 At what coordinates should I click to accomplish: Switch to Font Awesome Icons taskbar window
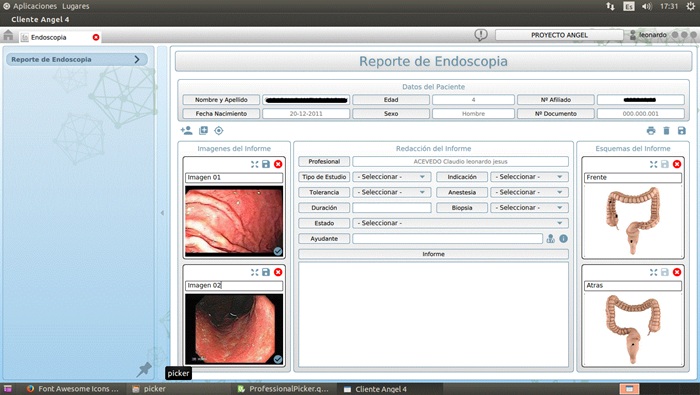[x=73, y=389]
